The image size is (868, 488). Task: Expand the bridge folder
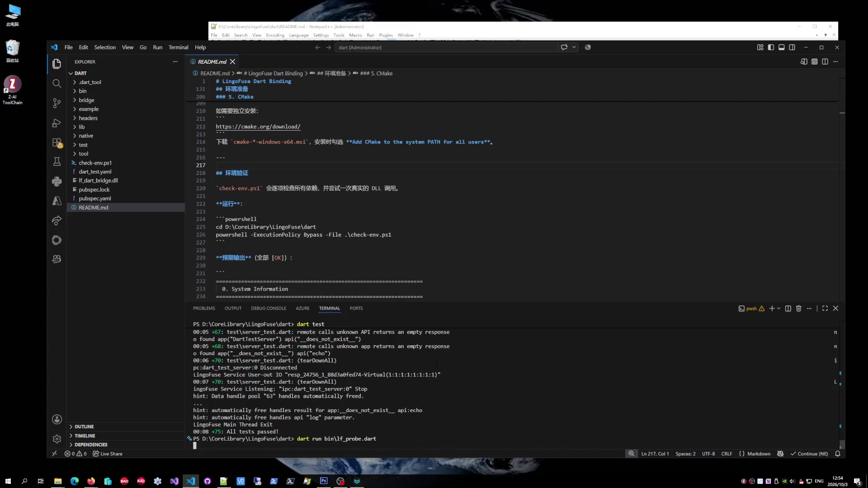coord(86,100)
